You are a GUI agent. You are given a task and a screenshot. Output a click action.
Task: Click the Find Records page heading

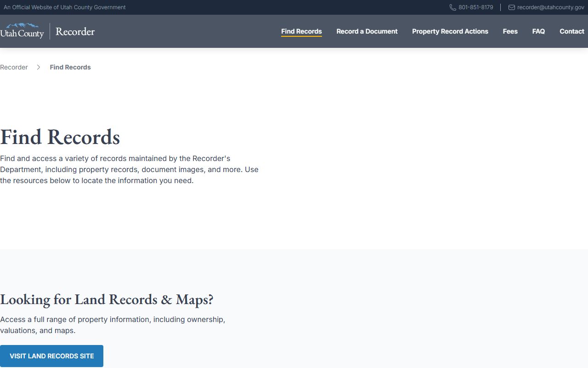tap(60, 137)
